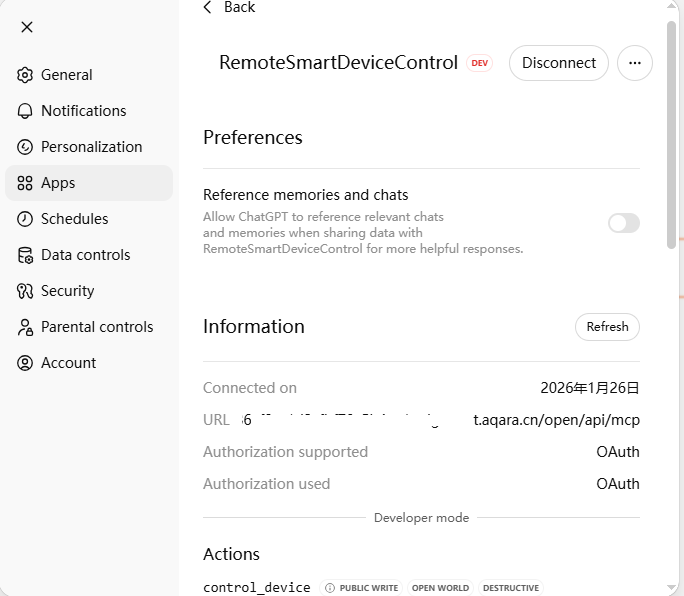684x596 pixels.
Task: Click the Data controls database icon
Action: coord(25,255)
